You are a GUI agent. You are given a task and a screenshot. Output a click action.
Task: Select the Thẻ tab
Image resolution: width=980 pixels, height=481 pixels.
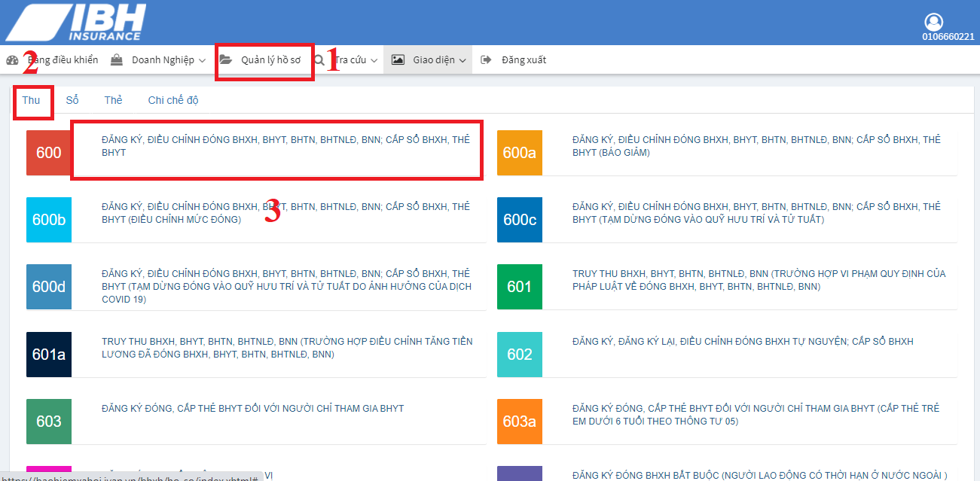tap(114, 100)
